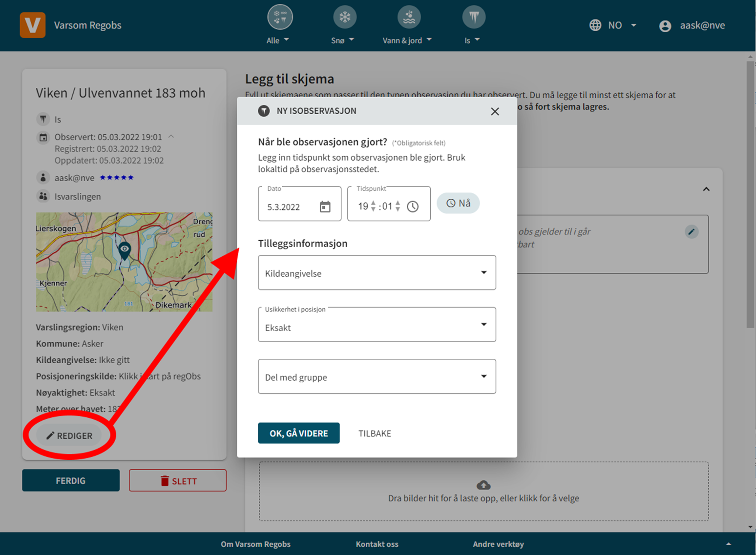Open the calendar date picker icon
756x555 pixels.
pyautogui.click(x=325, y=206)
